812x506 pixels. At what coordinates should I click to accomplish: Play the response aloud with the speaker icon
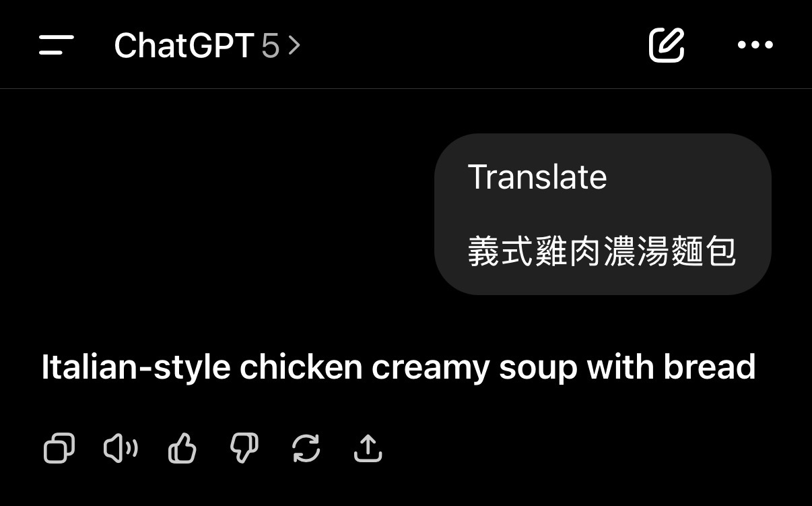(x=121, y=448)
